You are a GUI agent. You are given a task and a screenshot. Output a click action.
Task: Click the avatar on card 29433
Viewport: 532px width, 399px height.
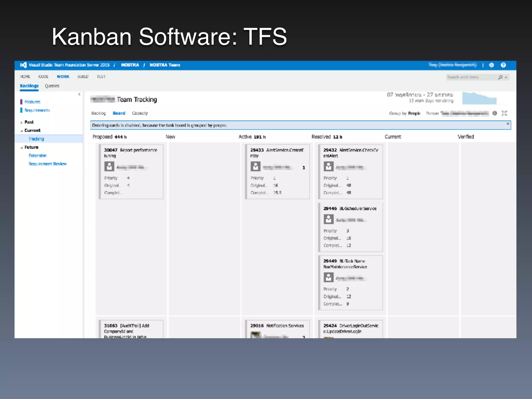255,166
